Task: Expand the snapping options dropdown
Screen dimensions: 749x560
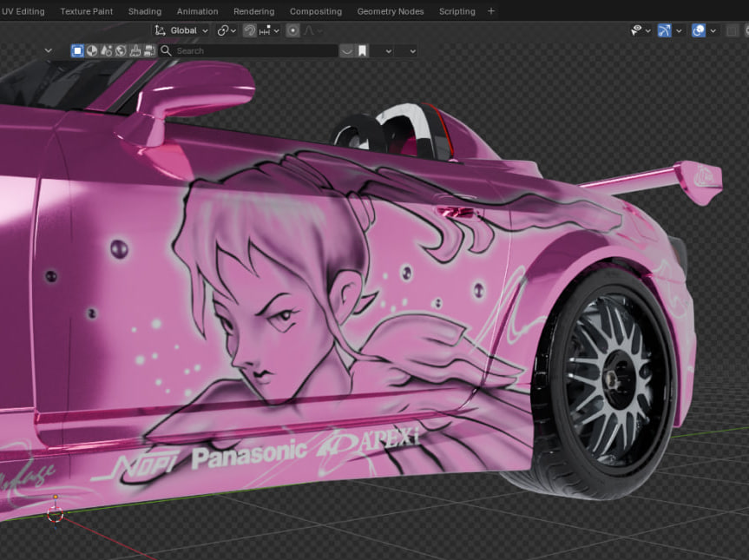Action: pos(269,30)
